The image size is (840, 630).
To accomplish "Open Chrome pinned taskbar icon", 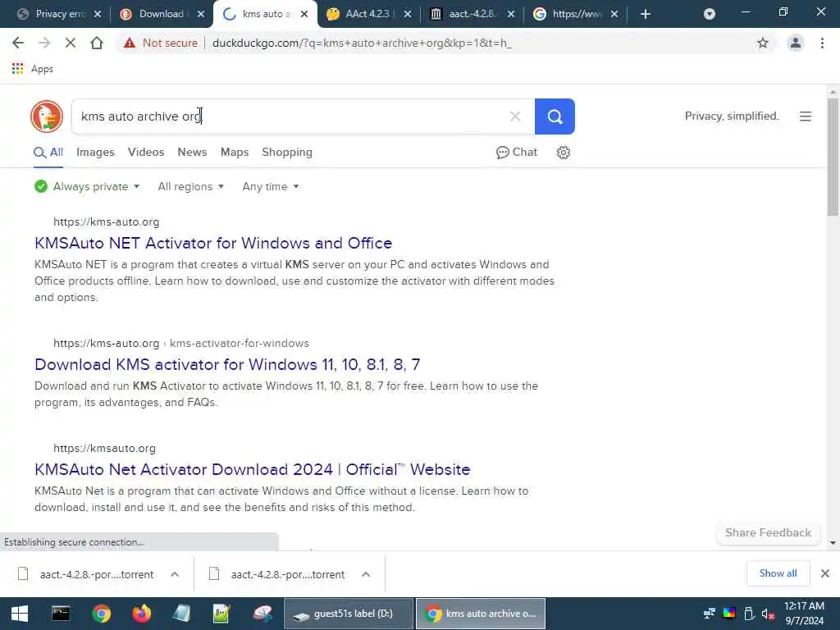I will click(101, 614).
